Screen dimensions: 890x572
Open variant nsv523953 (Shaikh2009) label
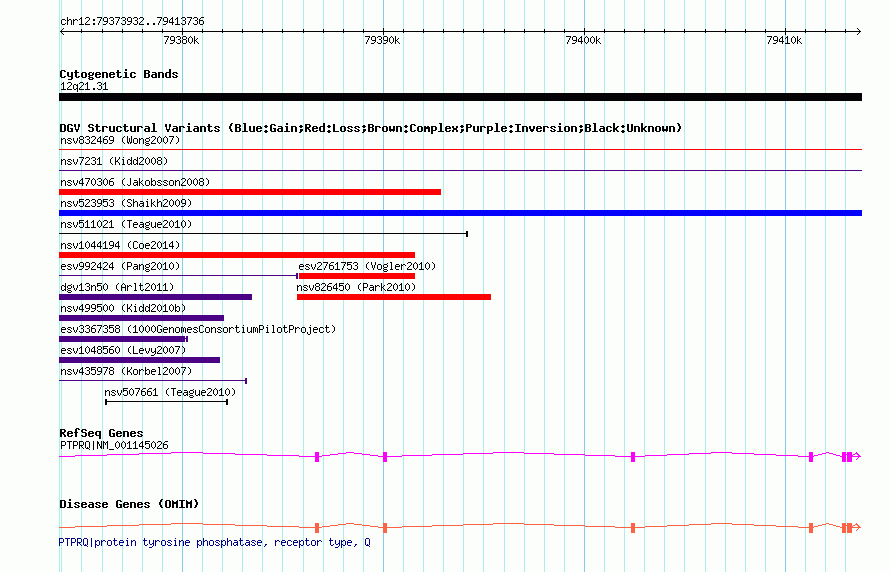point(126,203)
